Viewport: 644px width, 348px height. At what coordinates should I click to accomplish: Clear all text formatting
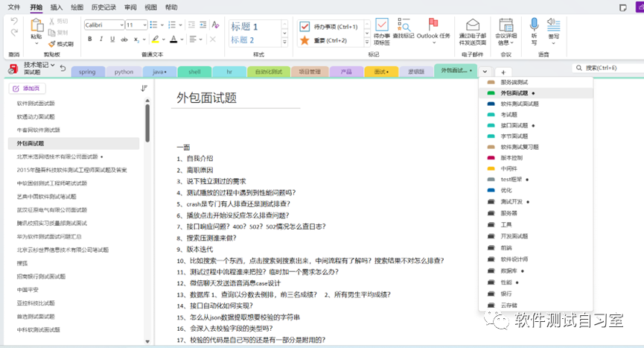click(x=215, y=25)
